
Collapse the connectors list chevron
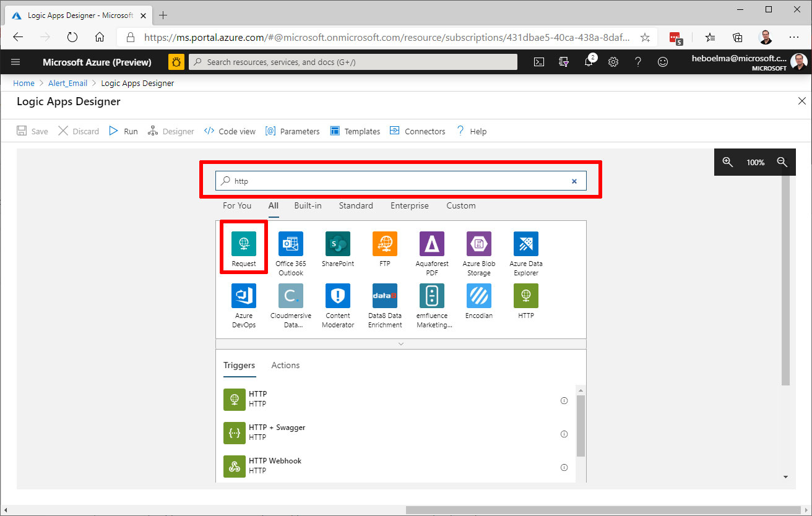click(x=401, y=344)
